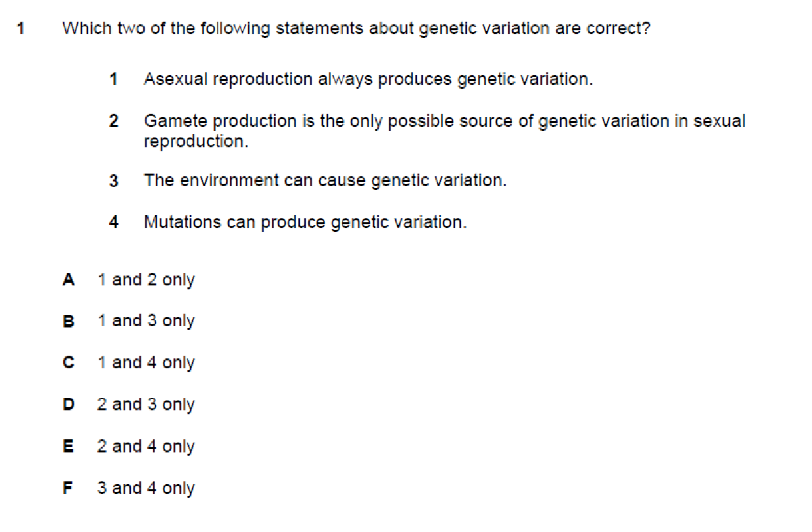
Task: Click the bold letter A label
Action: point(68,279)
